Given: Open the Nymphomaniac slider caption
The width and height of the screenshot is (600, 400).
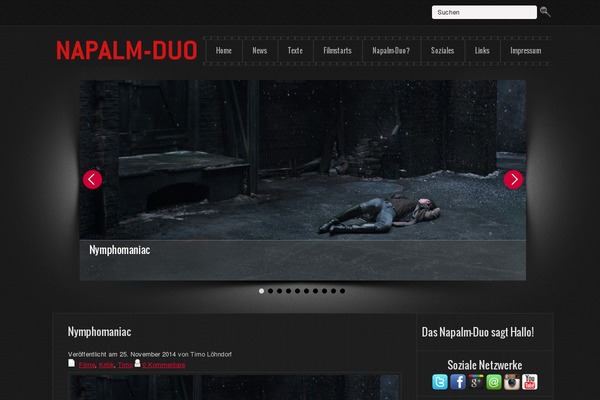Looking at the screenshot, I should coord(119,250).
